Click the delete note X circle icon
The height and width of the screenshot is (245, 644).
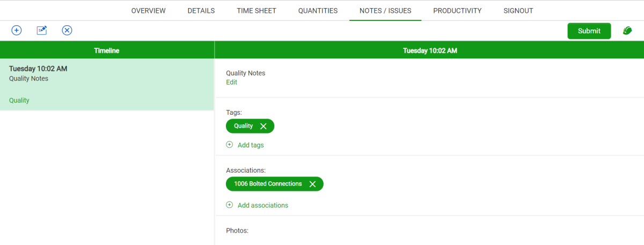tap(67, 31)
